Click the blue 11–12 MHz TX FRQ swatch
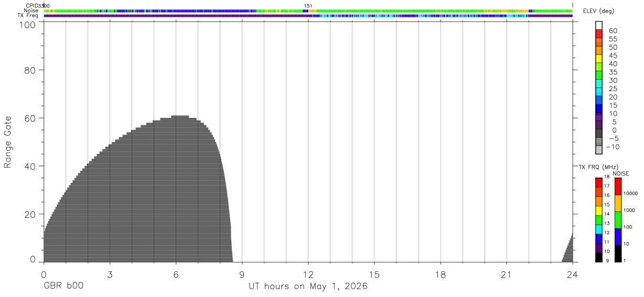 tap(599, 239)
